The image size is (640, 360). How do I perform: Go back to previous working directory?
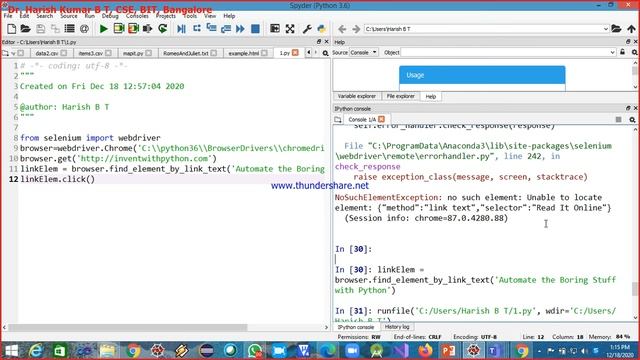[x=342, y=29]
